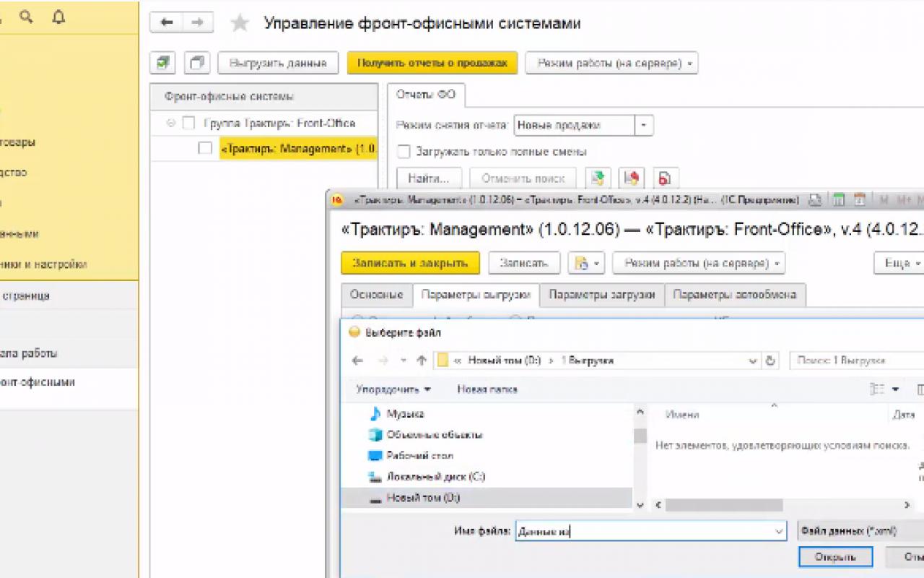Click Отменить поиск button
The width and height of the screenshot is (924, 578).
click(523, 178)
